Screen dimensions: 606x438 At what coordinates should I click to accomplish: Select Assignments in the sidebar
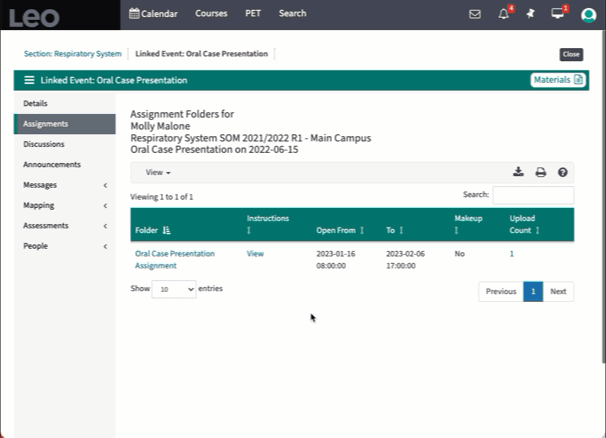coord(65,124)
